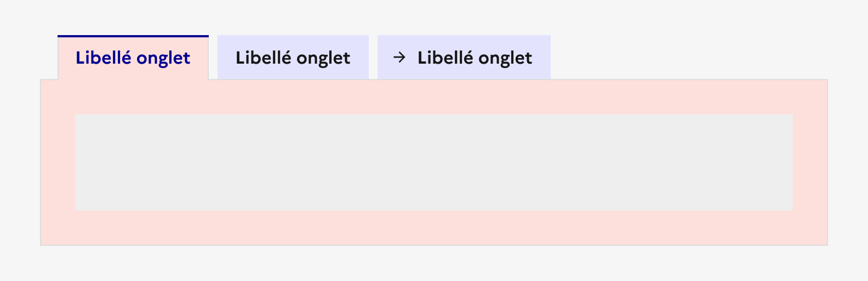Click the pink padding right of the gray box
This screenshot has width=868, height=281.
coord(810,162)
